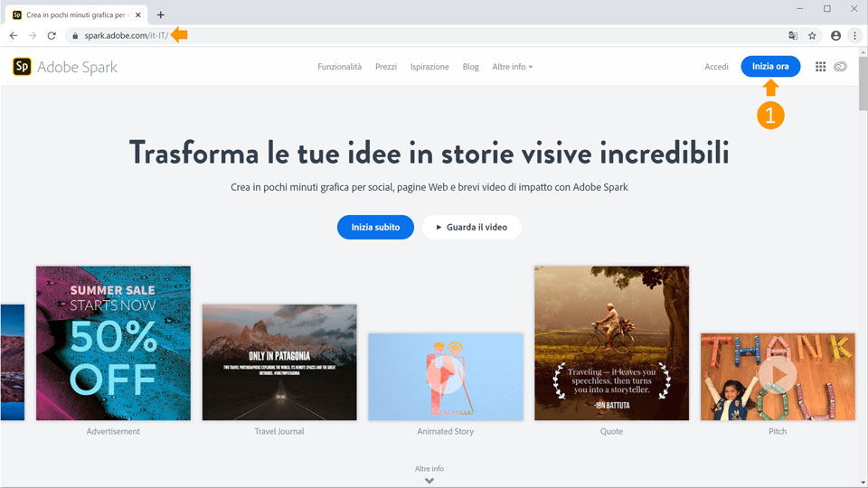Click the Adobe Spark wordmark
Screen dimensions: 868x488
pyautogui.click(x=77, y=68)
